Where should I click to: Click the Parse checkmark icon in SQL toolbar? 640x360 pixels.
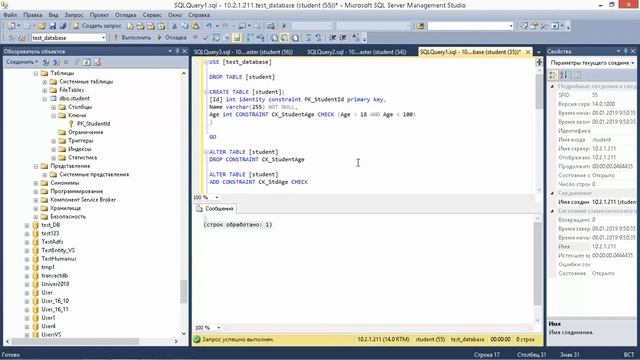pyautogui.click(x=205, y=38)
